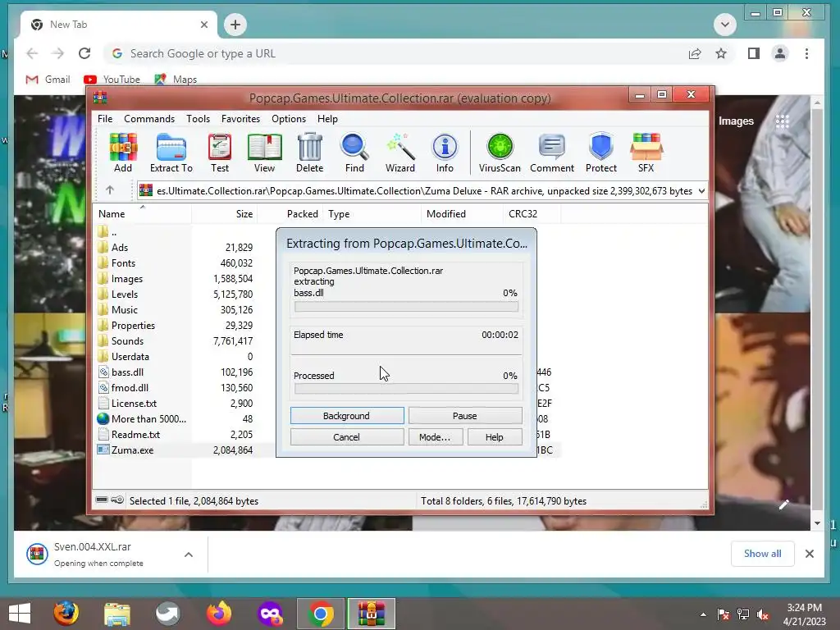The image size is (840, 630).
Task: Open the Windows Start button
Action: [x=20, y=614]
